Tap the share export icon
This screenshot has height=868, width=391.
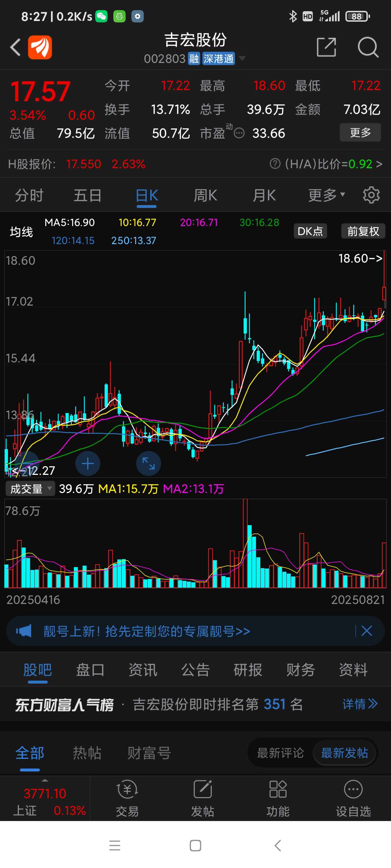[x=327, y=47]
